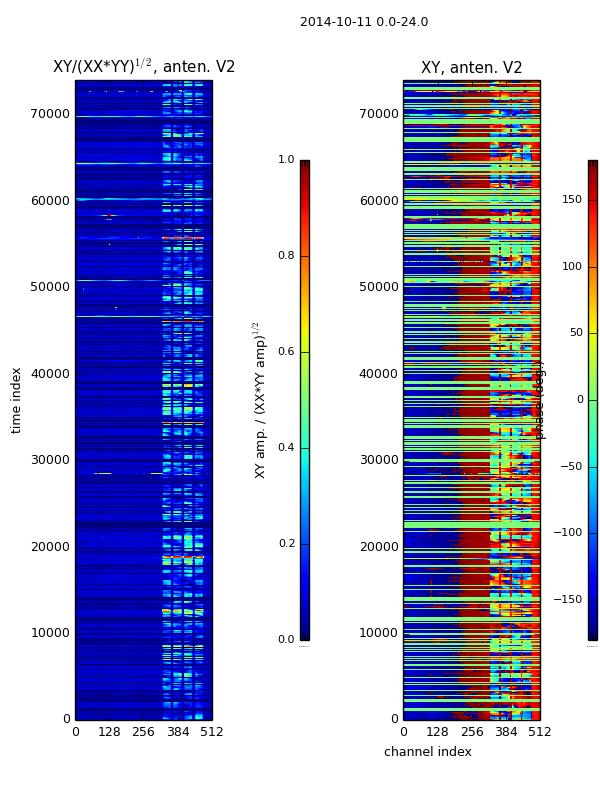This screenshot has height=800, width=600.
Task: Click the phase colorbar at -150 degrees
Action: (x=593, y=599)
